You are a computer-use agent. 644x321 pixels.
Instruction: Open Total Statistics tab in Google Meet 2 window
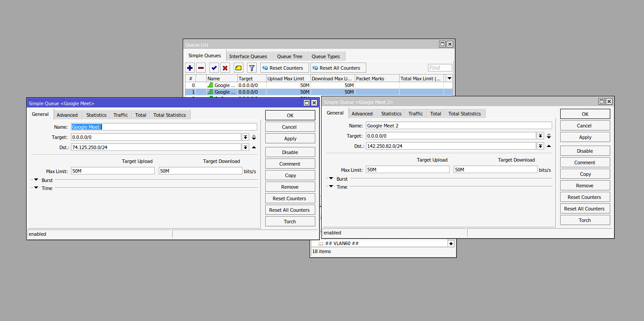pyautogui.click(x=465, y=114)
